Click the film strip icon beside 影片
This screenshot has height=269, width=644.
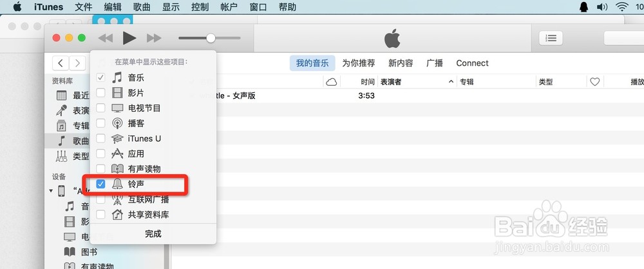tap(117, 92)
